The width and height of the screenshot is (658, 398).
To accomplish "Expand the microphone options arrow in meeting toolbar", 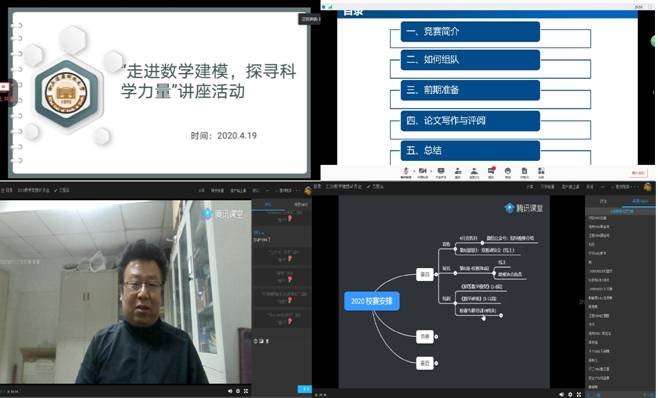I will coord(414,171).
